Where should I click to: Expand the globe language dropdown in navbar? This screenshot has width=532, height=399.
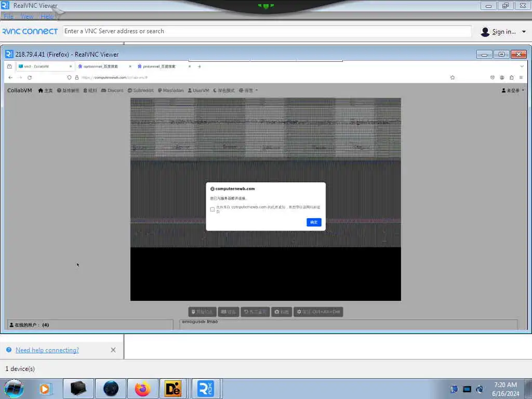pos(248,90)
